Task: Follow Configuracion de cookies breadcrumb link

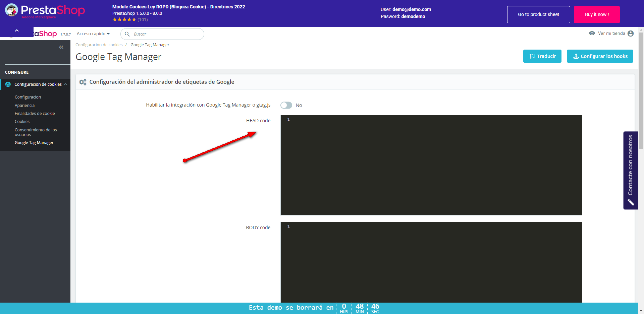Action: pos(99,45)
